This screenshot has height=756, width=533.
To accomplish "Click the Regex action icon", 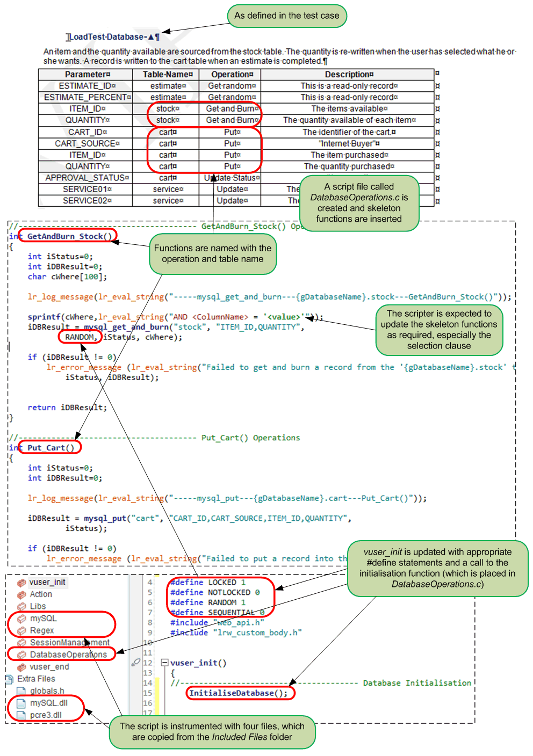I will pyautogui.click(x=21, y=630).
